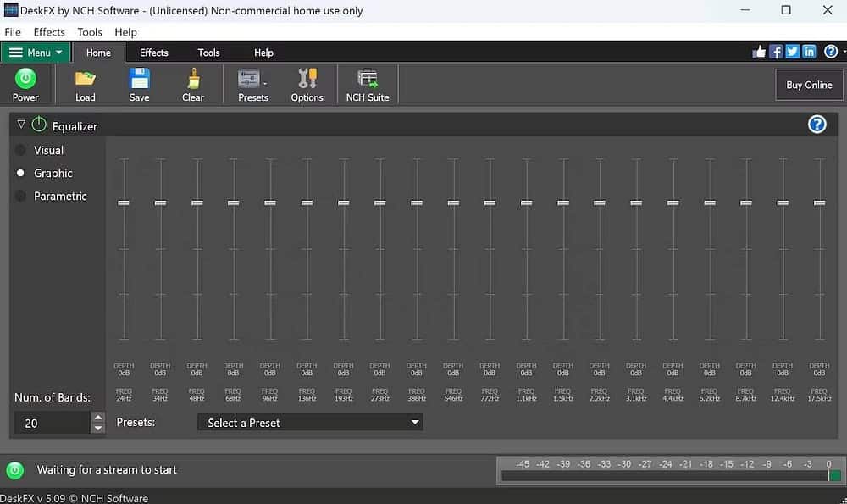
Task: Select the Graphic equalizer mode
Action: (x=20, y=173)
